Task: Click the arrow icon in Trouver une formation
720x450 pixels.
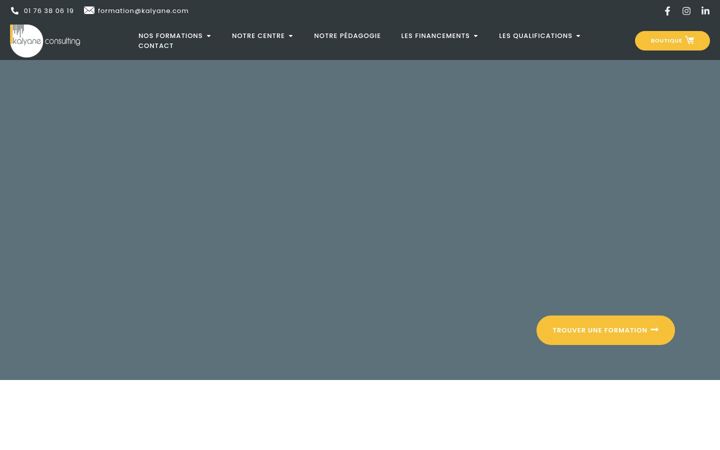Action: [x=655, y=330]
